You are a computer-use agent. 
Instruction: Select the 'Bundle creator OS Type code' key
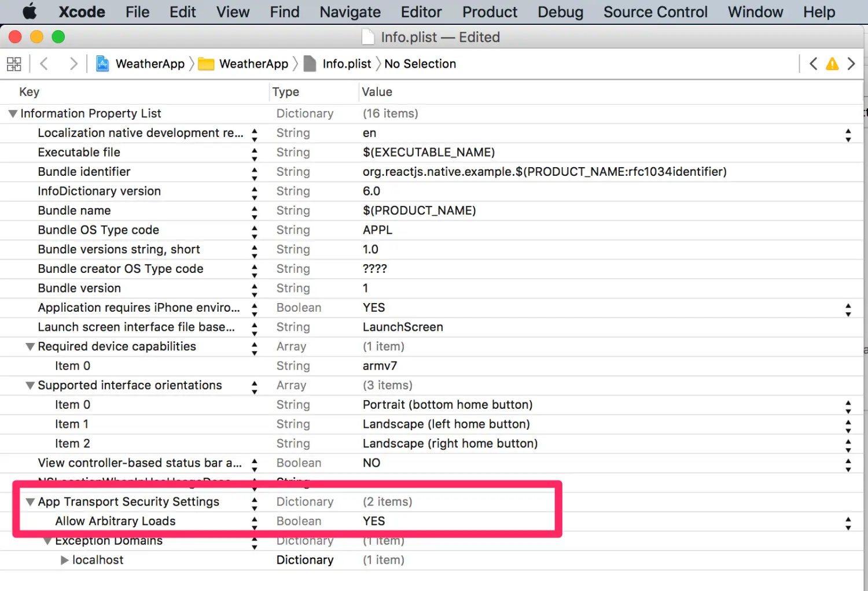pos(120,269)
